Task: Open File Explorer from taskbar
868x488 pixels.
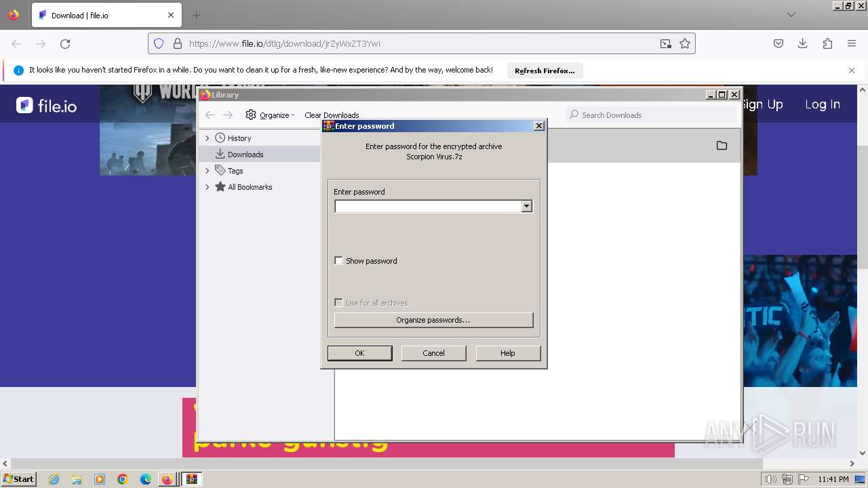Action: tap(77, 479)
